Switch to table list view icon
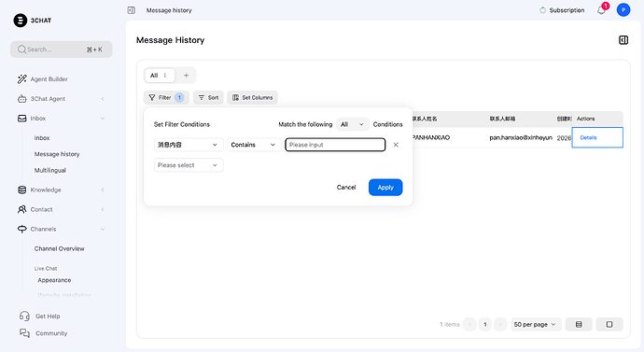Screen dimensions: 644x352 pyautogui.click(x=579, y=325)
